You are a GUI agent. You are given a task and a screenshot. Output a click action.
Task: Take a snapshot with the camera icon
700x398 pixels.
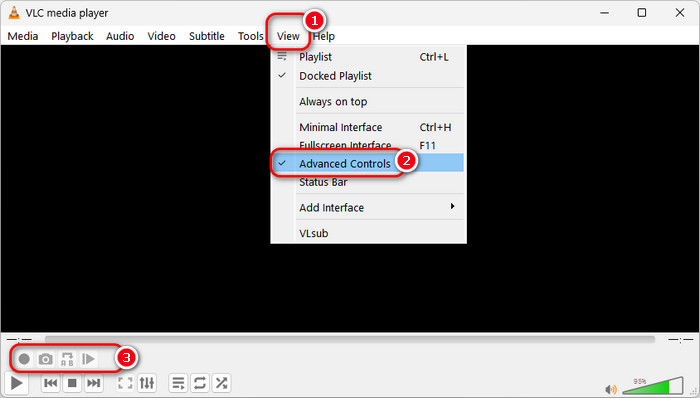46,359
